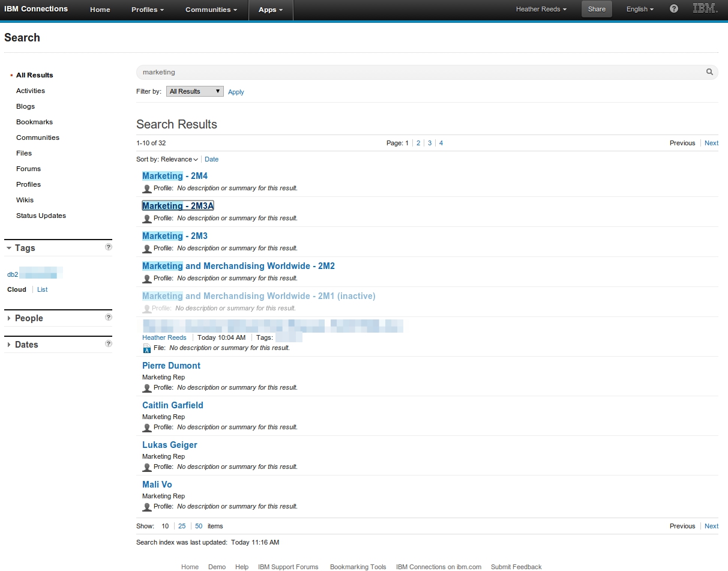
Task: Switch the tags display to List view
Action: point(42,289)
